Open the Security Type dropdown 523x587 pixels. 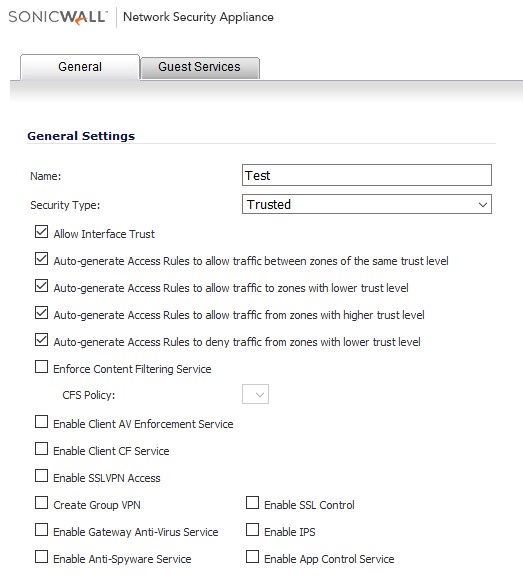tap(367, 204)
